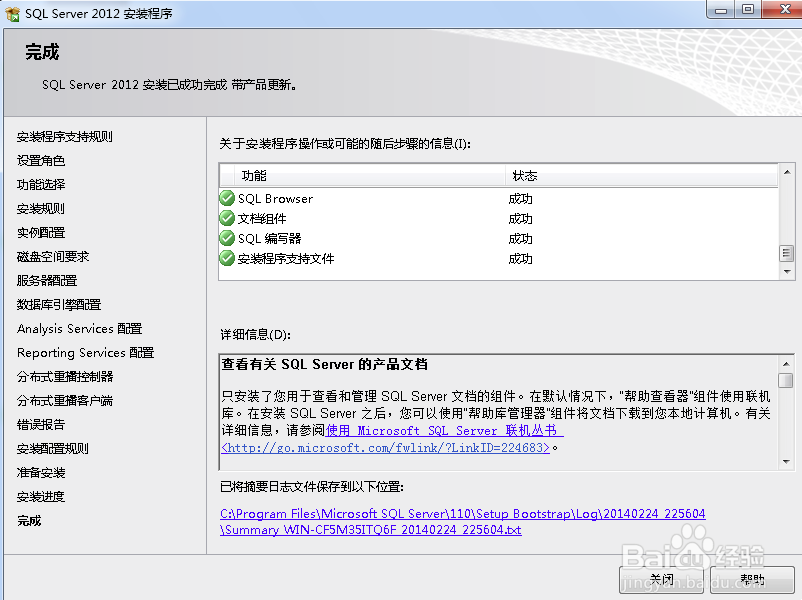Click the green checkmark next to 文档组件

227,218
